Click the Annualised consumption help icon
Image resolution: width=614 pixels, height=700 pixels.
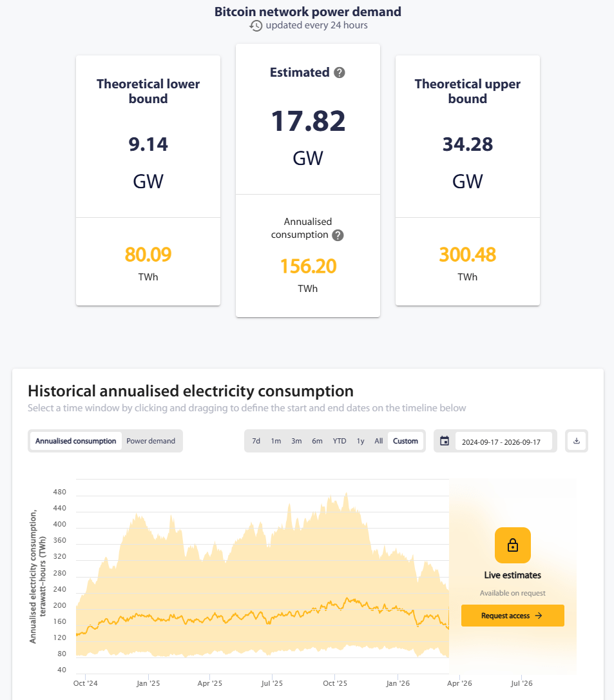tap(338, 235)
